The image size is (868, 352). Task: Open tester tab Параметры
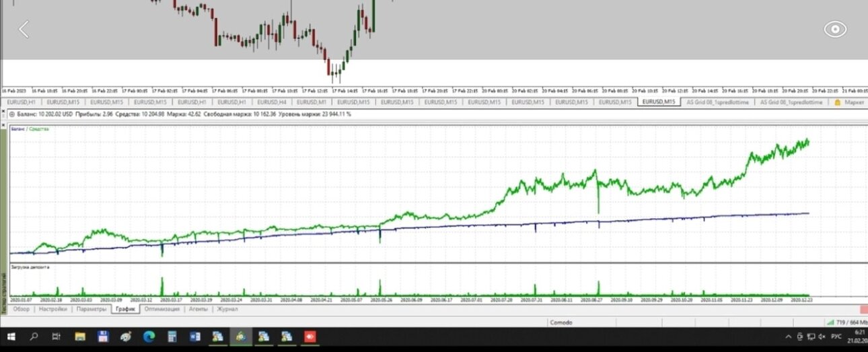[x=90, y=309]
